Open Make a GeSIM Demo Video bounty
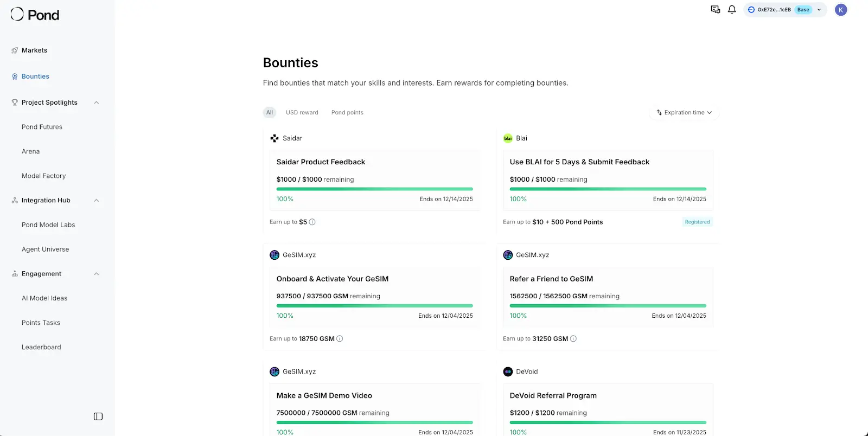 pyautogui.click(x=324, y=396)
